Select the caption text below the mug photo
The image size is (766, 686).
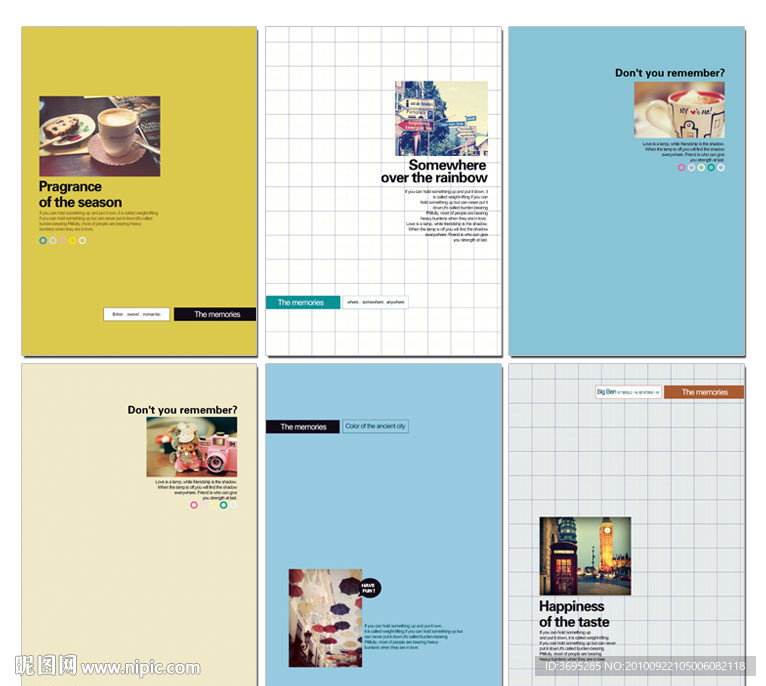[683, 152]
